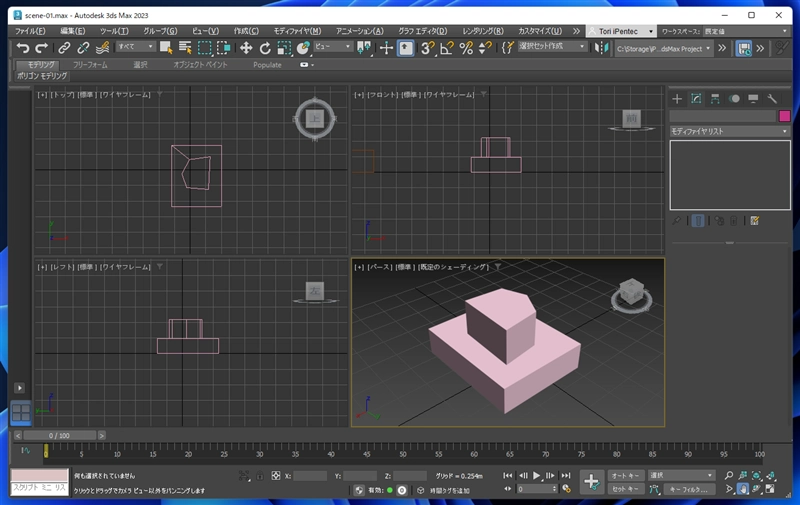Click the Go to Start playback button
The width and height of the screenshot is (800, 505).
click(x=508, y=475)
